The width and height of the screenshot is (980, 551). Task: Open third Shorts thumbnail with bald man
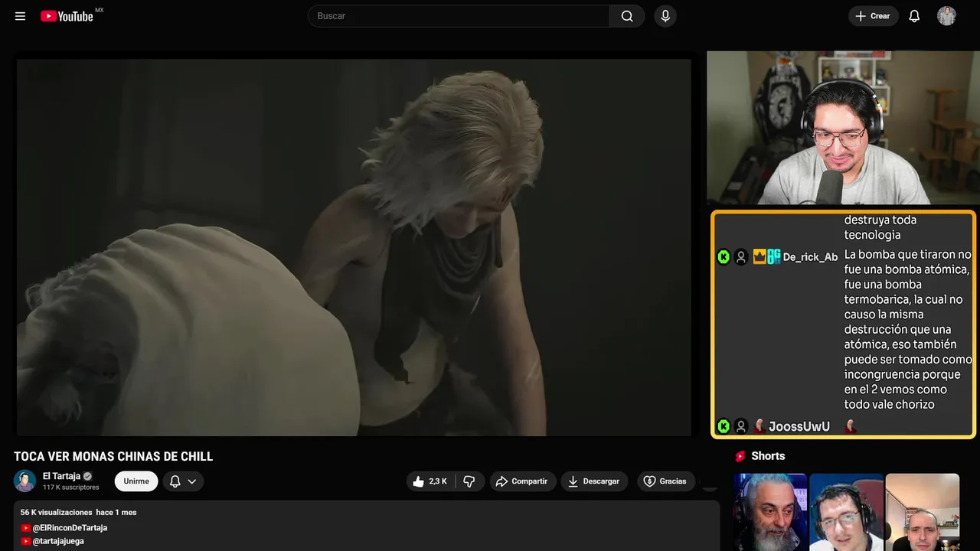click(922, 512)
